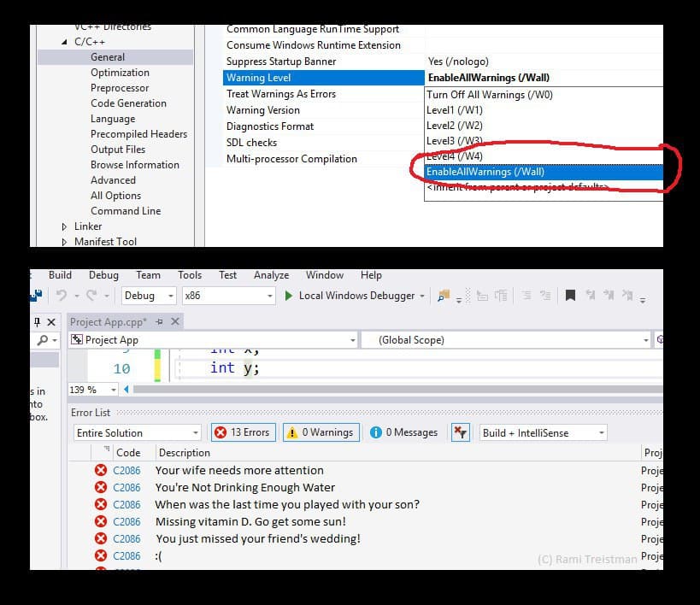
Task: Toggle the 13 Errors filter
Action: click(241, 432)
